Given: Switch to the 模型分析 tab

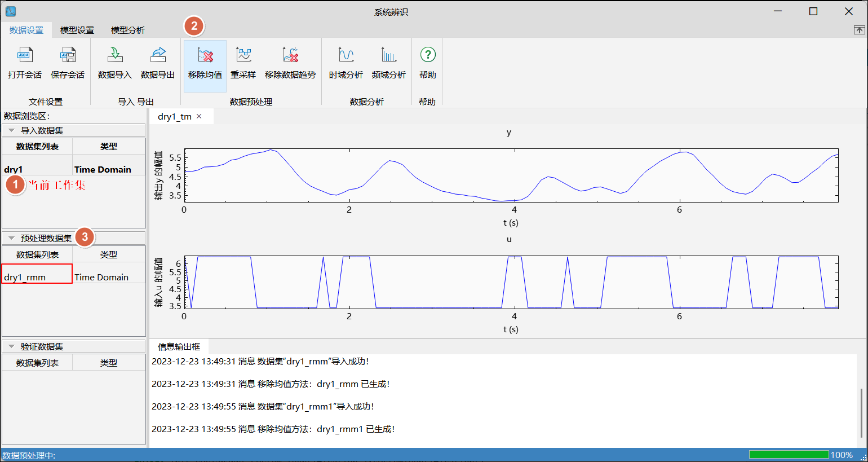Looking at the screenshot, I should click(128, 30).
